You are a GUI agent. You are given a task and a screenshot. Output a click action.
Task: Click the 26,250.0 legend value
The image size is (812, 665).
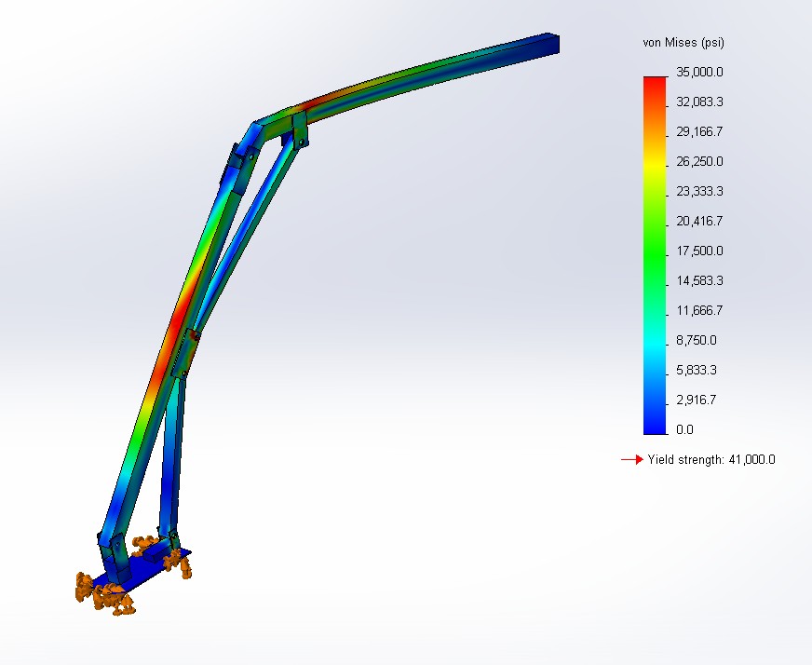coord(699,161)
